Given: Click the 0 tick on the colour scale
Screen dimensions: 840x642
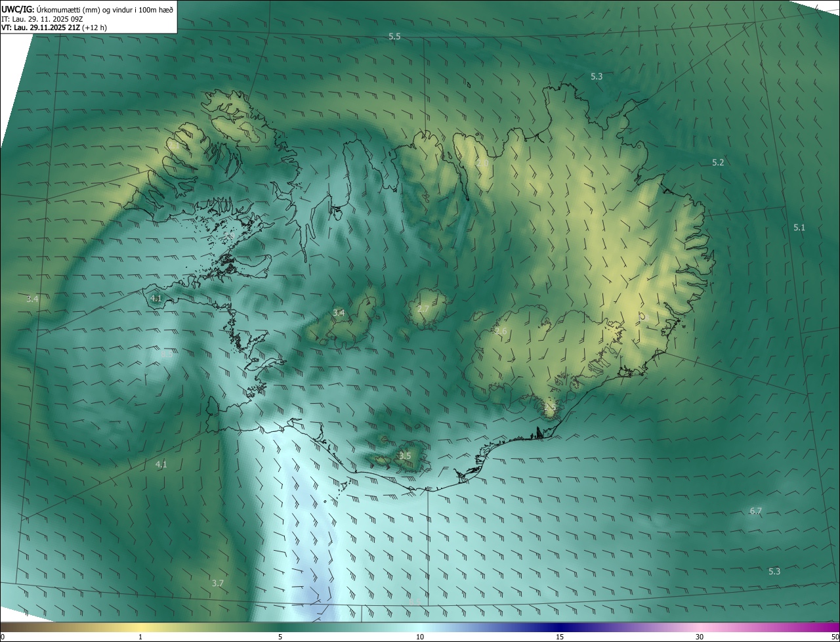Looking at the screenshot, I should click(3, 637).
